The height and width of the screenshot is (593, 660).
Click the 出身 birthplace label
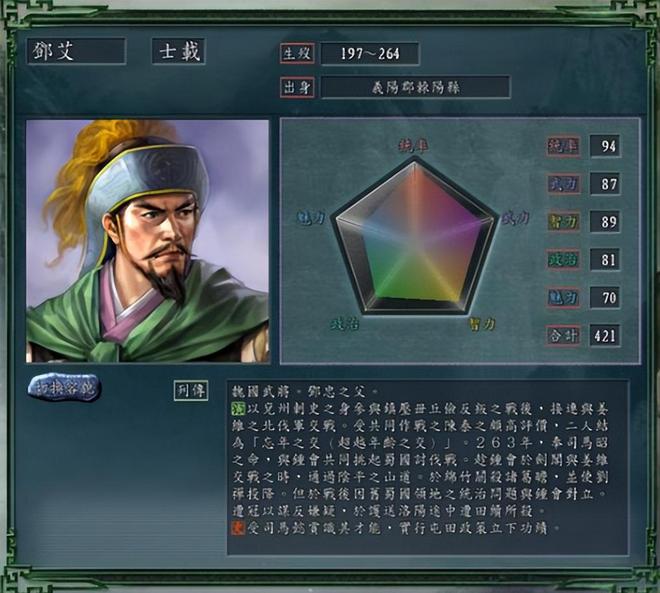pyautogui.click(x=297, y=87)
